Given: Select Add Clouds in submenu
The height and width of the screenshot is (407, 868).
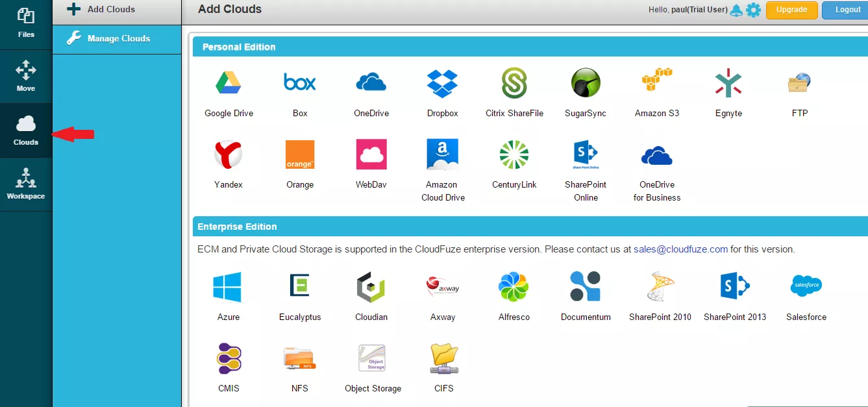Looking at the screenshot, I should click(x=117, y=10).
